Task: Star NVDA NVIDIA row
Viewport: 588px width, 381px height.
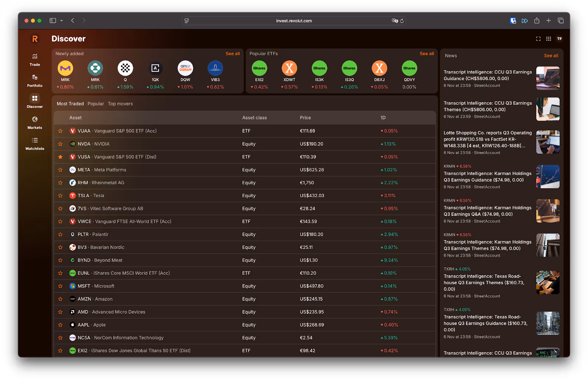Action: click(x=60, y=144)
